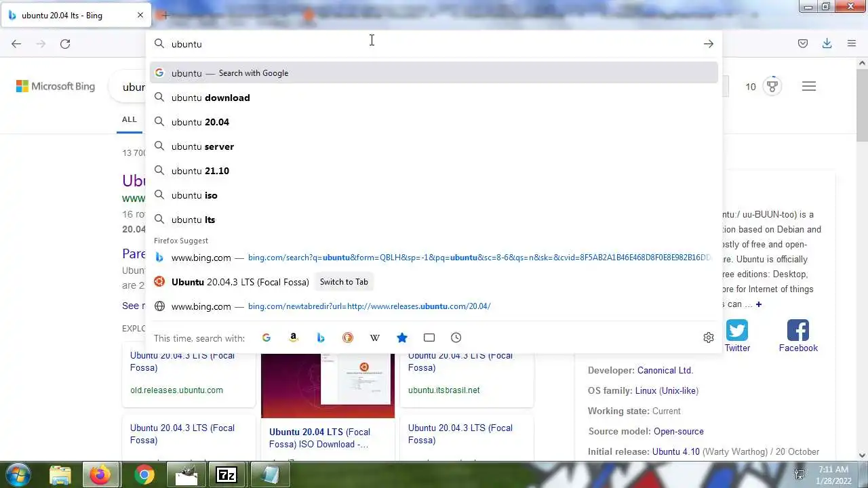Switch to Firefox in the taskbar
Viewport: 868px width, 488px height.
(100, 475)
